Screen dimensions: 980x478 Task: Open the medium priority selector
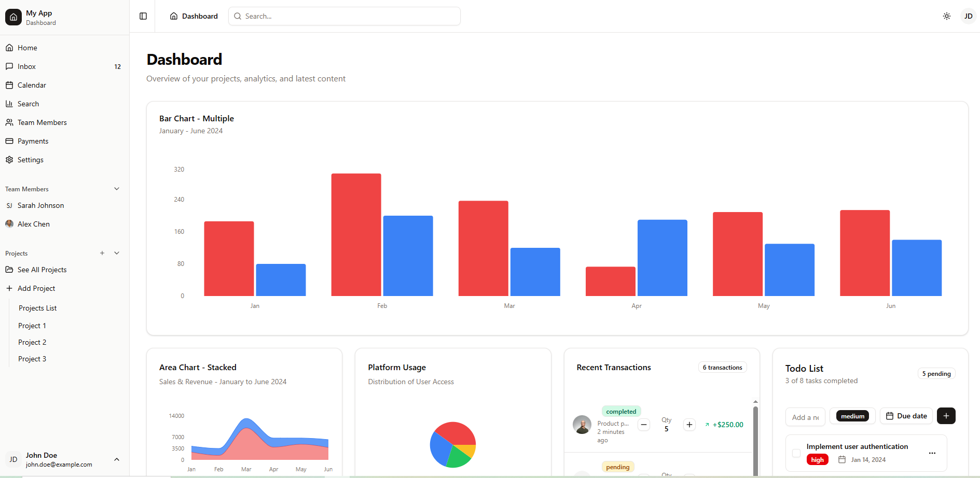(852, 416)
